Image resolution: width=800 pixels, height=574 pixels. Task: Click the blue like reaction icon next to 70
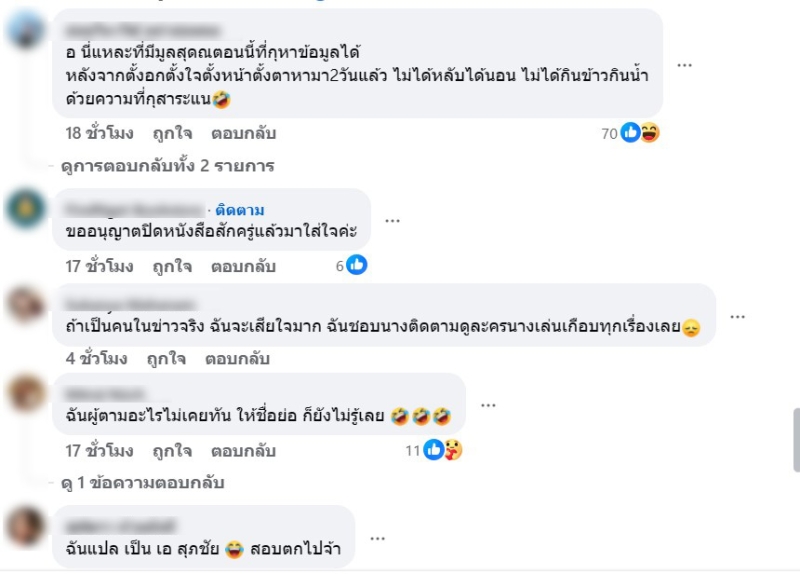pos(630,133)
